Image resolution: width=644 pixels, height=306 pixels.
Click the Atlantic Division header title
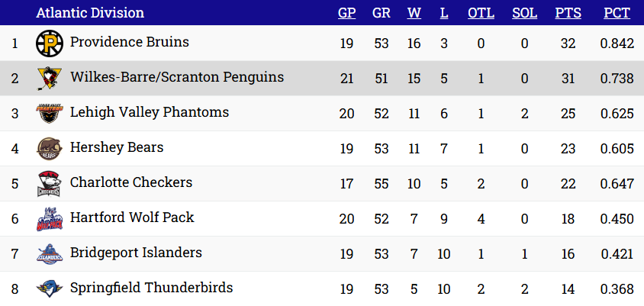click(90, 13)
